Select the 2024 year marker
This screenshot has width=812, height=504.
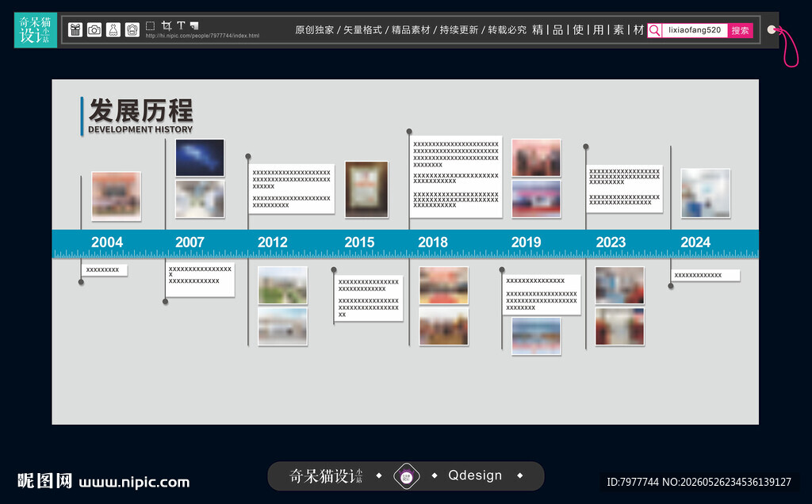click(695, 242)
